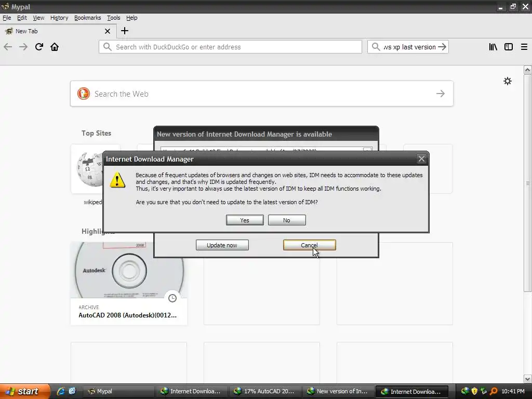Click the security shield tray icon
The image size is (532, 399).
pyautogui.click(x=474, y=391)
